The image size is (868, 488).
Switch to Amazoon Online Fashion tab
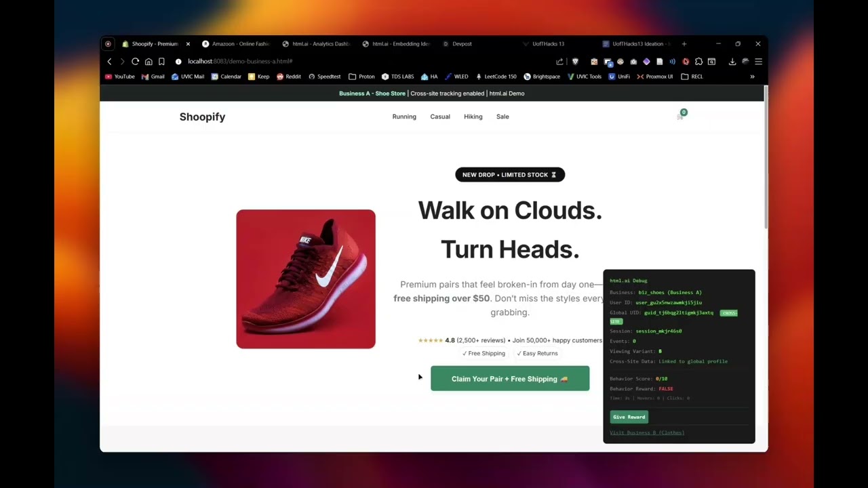pos(236,44)
